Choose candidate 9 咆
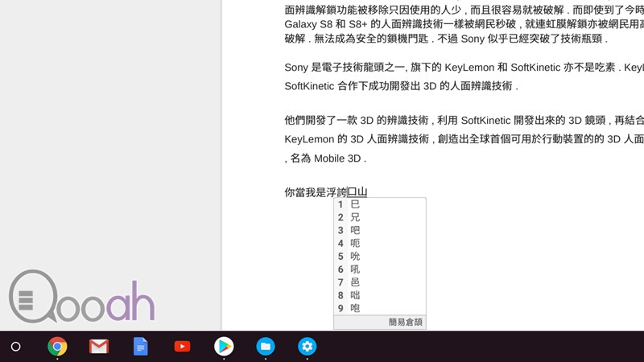This screenshot has width=644, height=362. [380, 308]
